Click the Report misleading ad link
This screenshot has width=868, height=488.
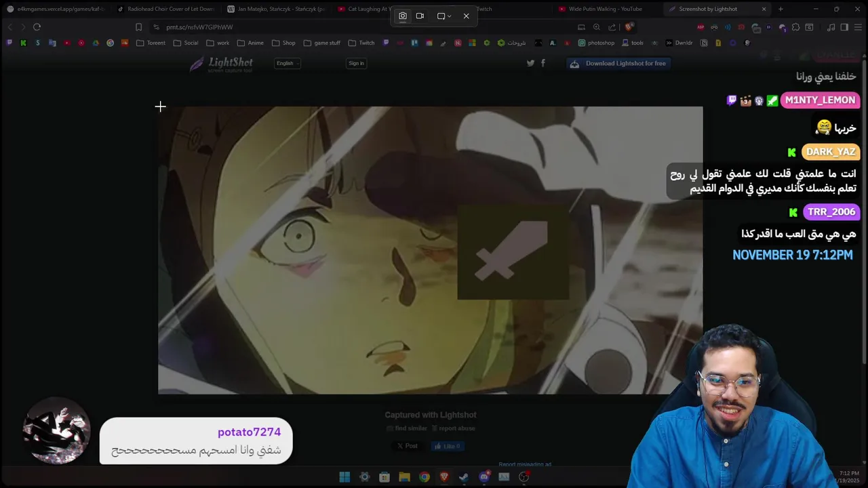pyautogui.click(x=525, y=464)
